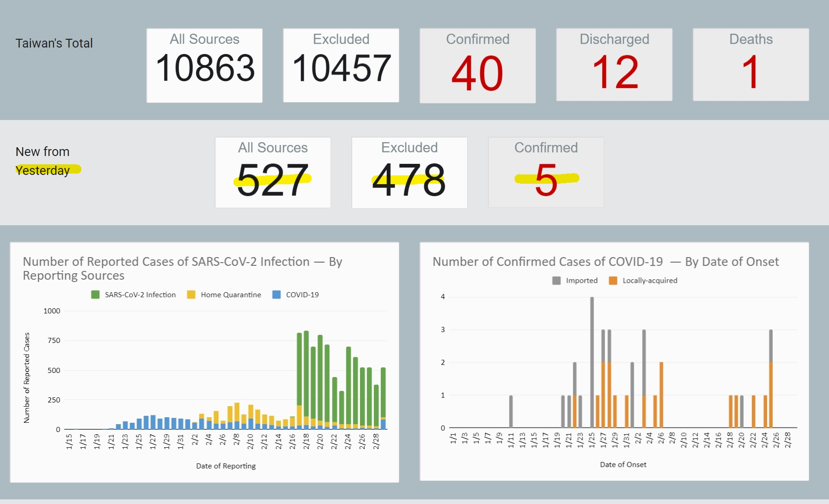The height and width of the screenshot is (504, 829).
Task: Click the 'Taiwan's Total' label
Action: (54, 43)
